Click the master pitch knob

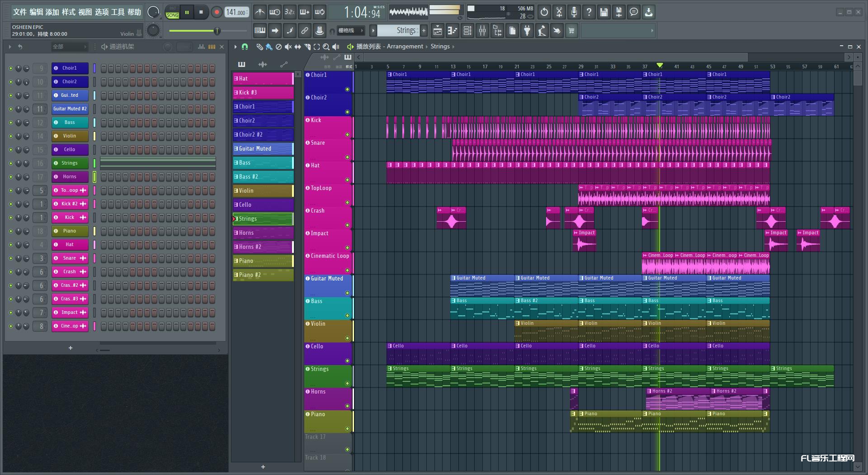(x=153, y=30)
